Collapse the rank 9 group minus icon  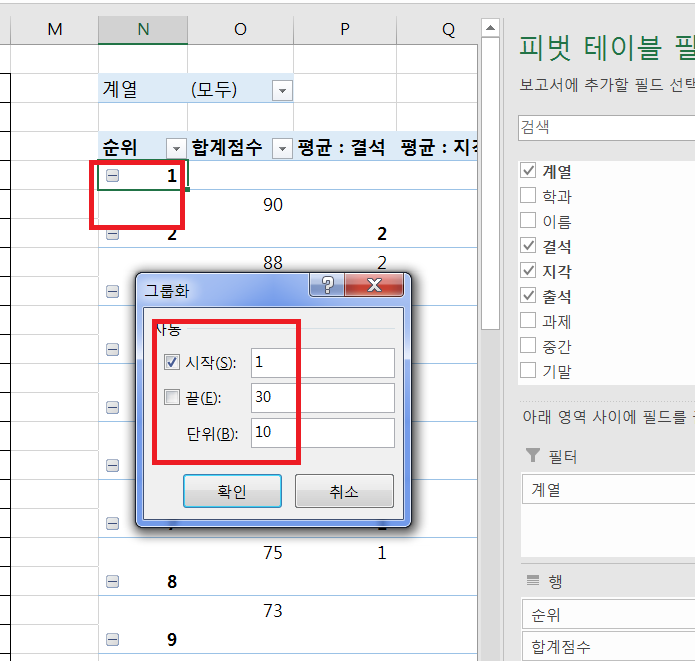coord(112,640)
